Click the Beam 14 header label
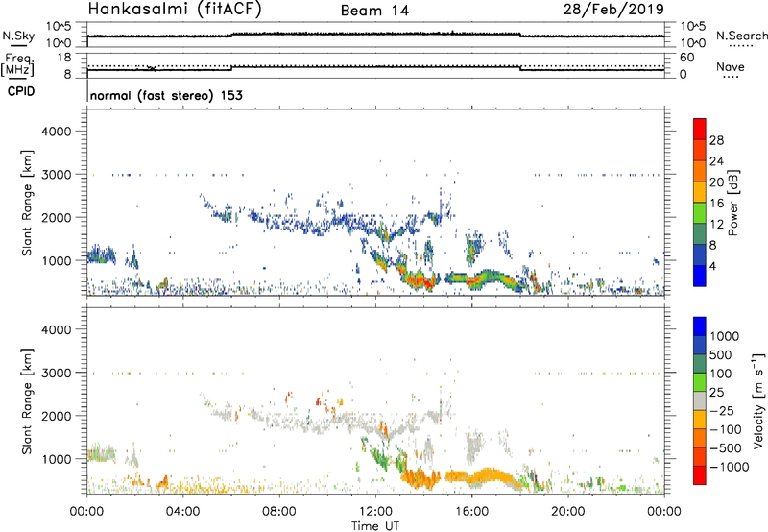The image size is (768, 532). [374, 11]
